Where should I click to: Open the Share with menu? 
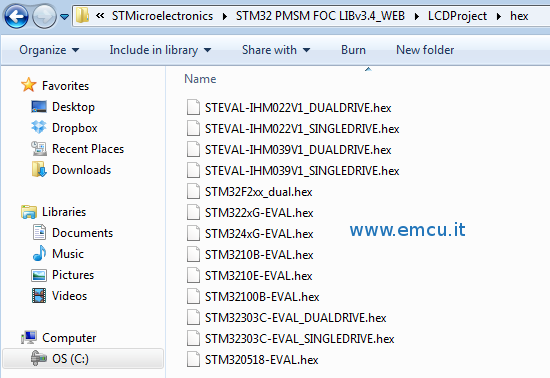pyautogui.click(x=276, y=50)
